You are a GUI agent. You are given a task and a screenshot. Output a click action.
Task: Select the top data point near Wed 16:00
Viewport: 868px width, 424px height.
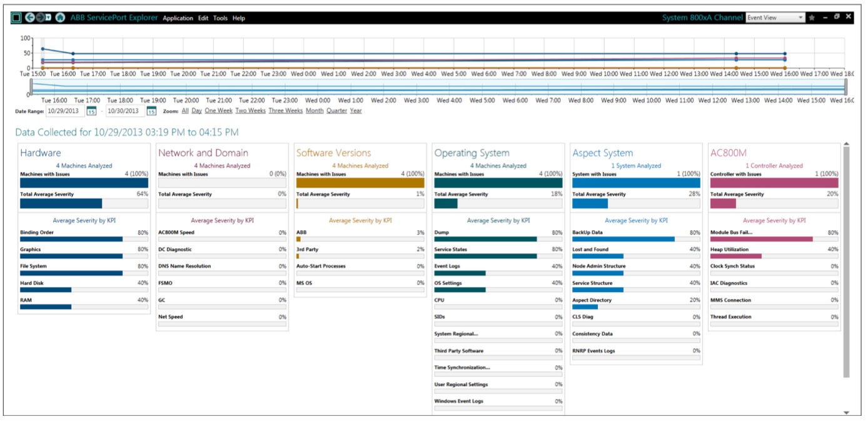[x=785, y=54]
